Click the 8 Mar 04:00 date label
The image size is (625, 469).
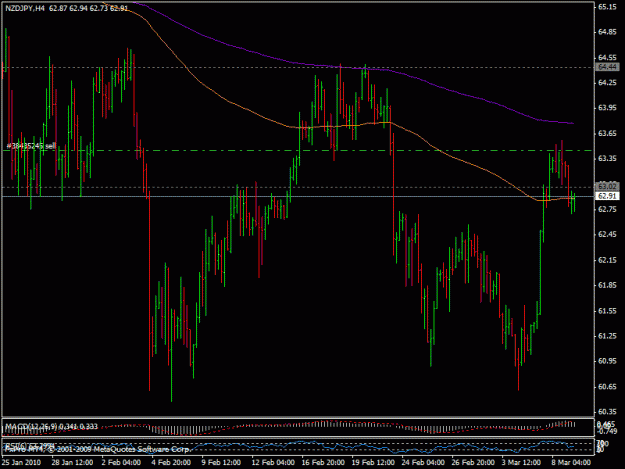(571, 462)
